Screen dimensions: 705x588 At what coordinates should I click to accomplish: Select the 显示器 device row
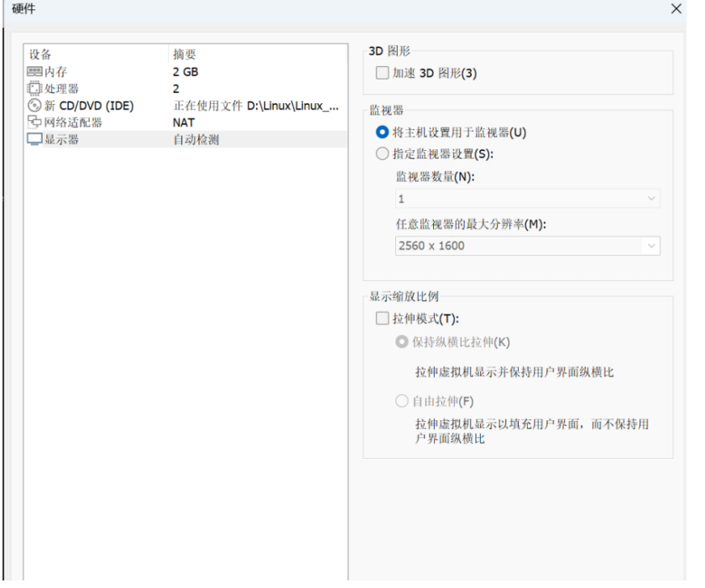pos(185,139)
